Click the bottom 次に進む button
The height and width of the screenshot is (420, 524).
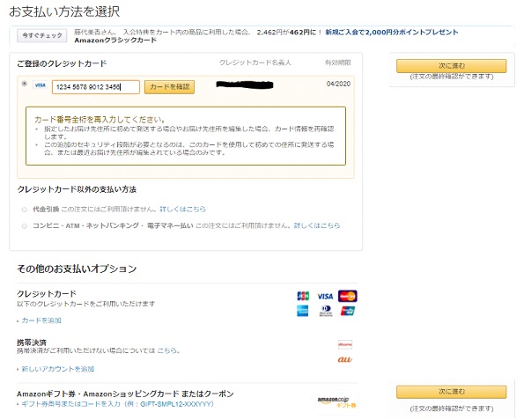pos(452,392)
